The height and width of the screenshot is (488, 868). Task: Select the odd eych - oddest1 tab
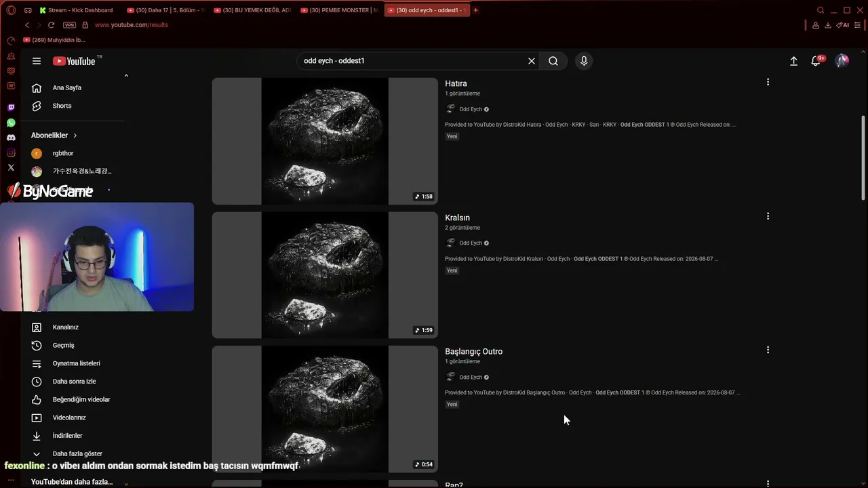tap(426, 10)
